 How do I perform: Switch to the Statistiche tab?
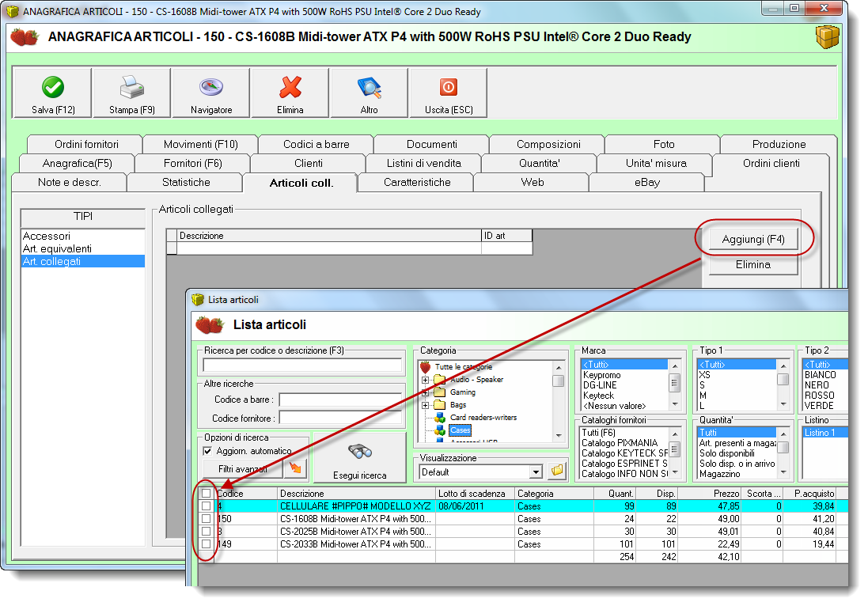[186, 182]
